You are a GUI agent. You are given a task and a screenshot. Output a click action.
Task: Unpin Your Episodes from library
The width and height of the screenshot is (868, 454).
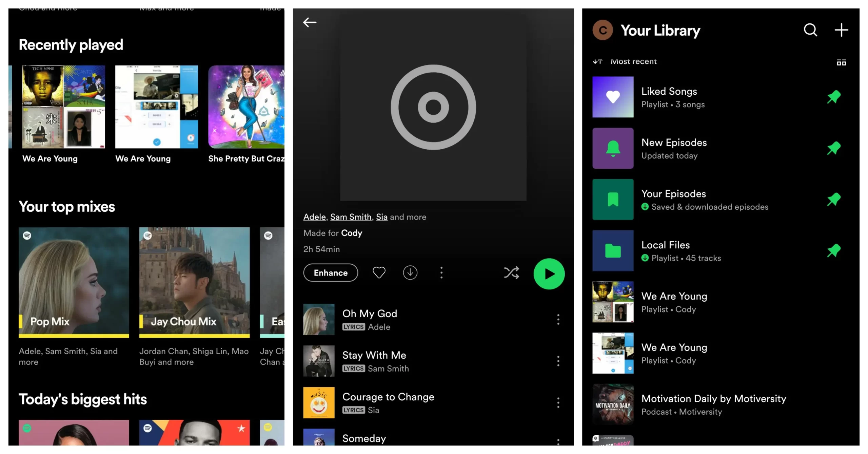(834, 200)
